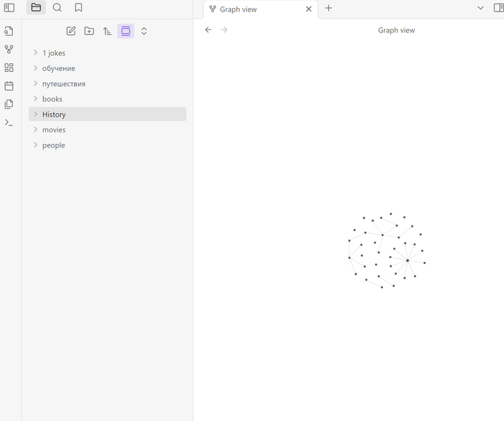This screenshot has height=421, width=504.
Task: Create a new folder
Action: 89,31
